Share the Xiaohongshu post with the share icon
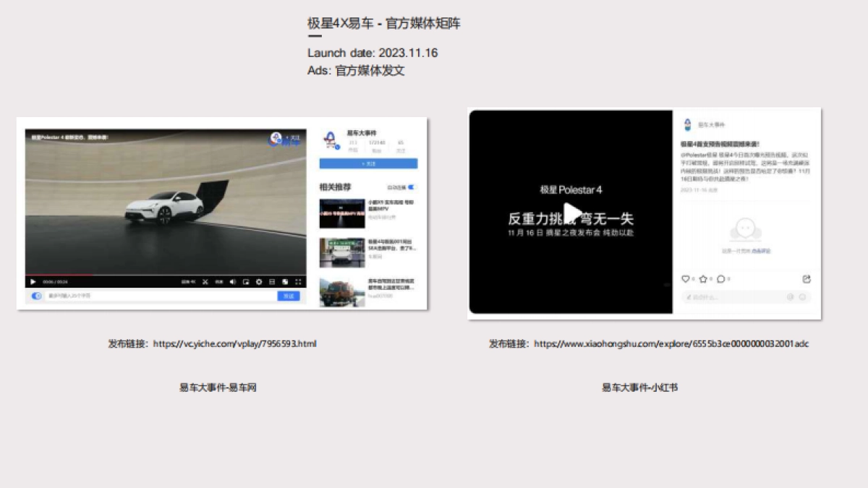The image size is (868, 488). [807, 278]
